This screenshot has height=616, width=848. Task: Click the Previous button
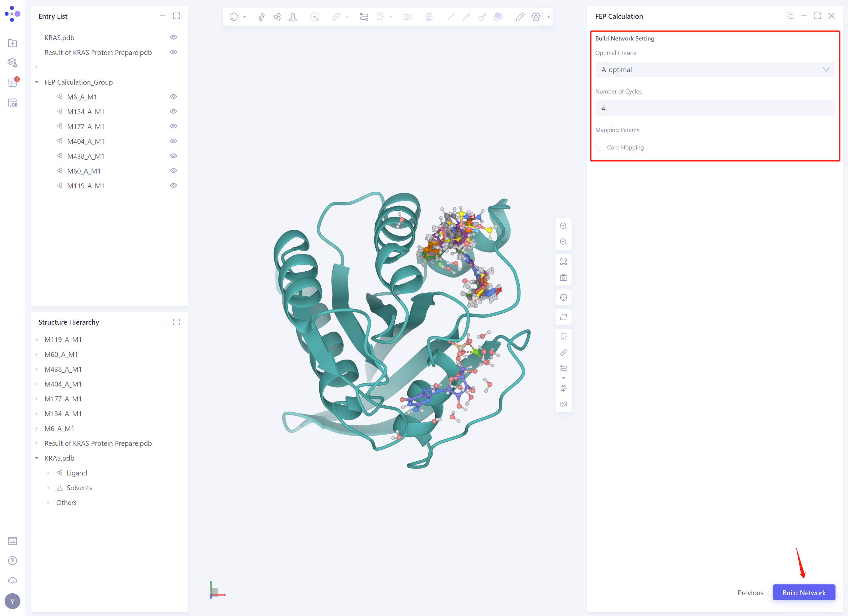click(750, 592)
